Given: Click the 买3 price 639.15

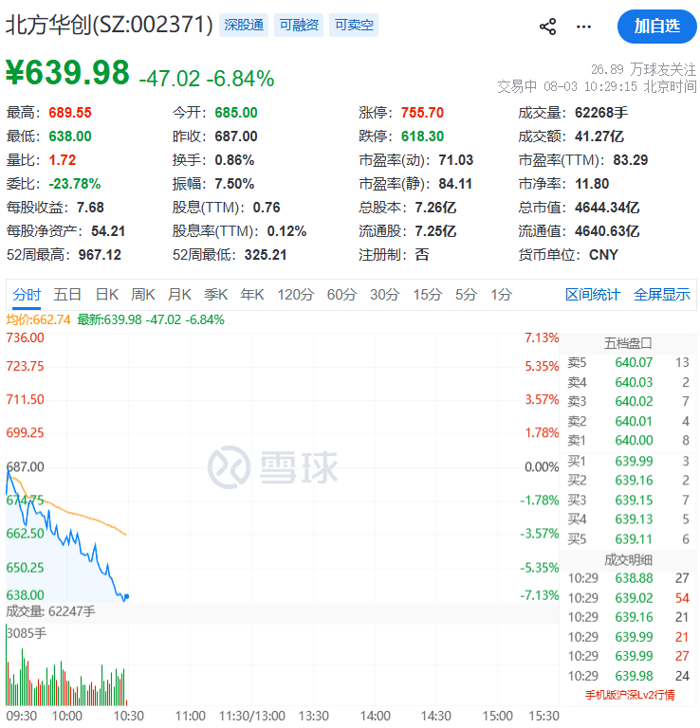Looking at the screenshot, I should 634,500.
